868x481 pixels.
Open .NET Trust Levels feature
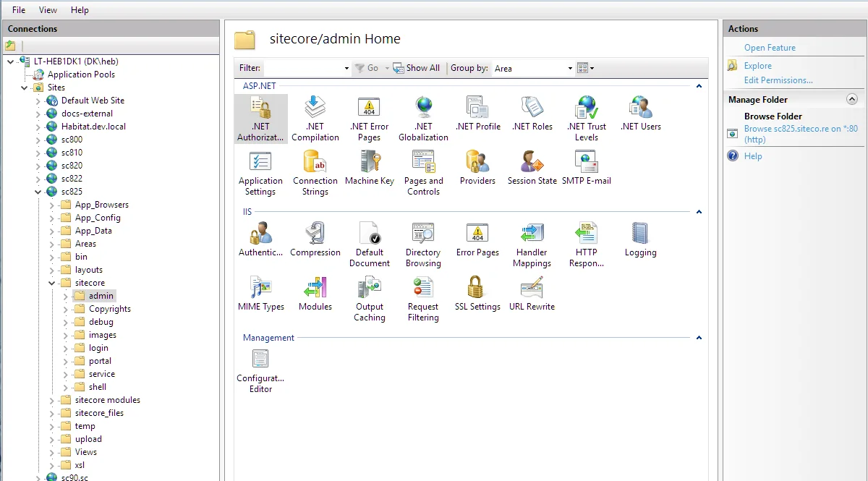(x=587, y=119)
